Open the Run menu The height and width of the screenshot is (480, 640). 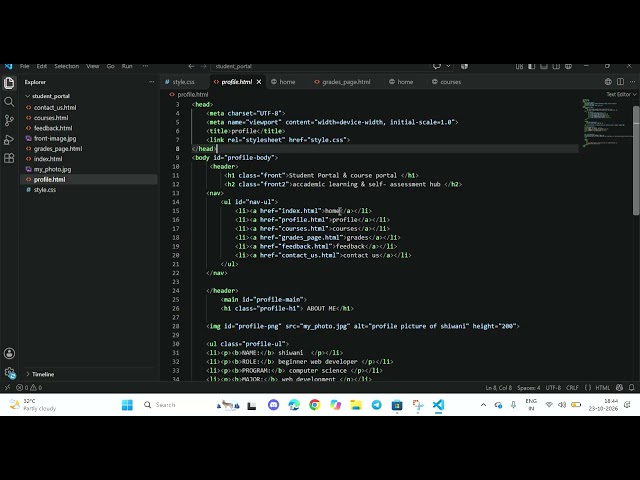point(127,66)
